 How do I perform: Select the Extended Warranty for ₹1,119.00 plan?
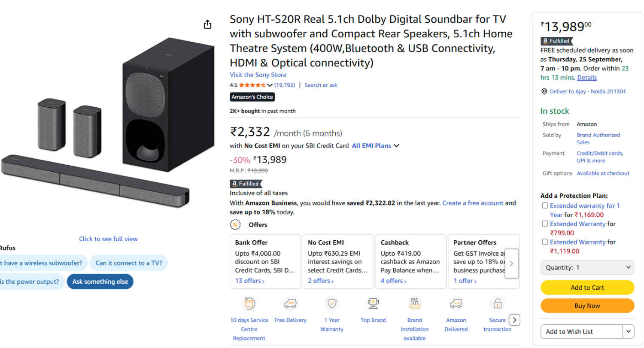[x=545, y=242]
